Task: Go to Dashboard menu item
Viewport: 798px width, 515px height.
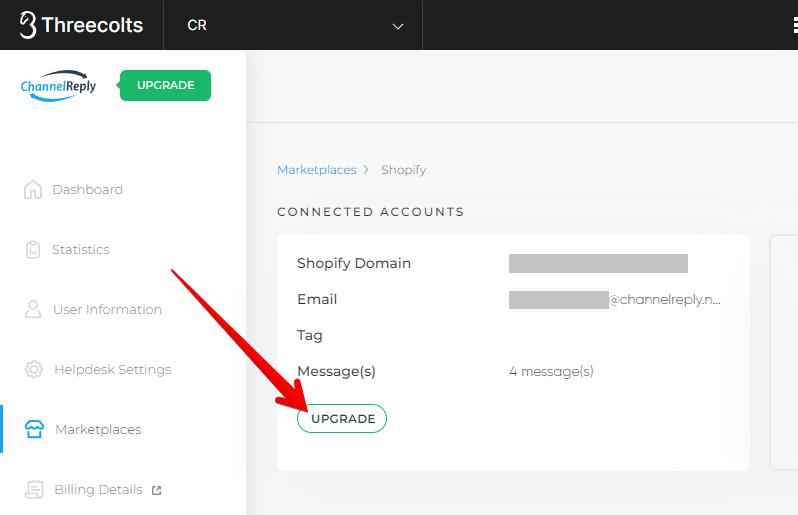Action: [x=88, y=190]
